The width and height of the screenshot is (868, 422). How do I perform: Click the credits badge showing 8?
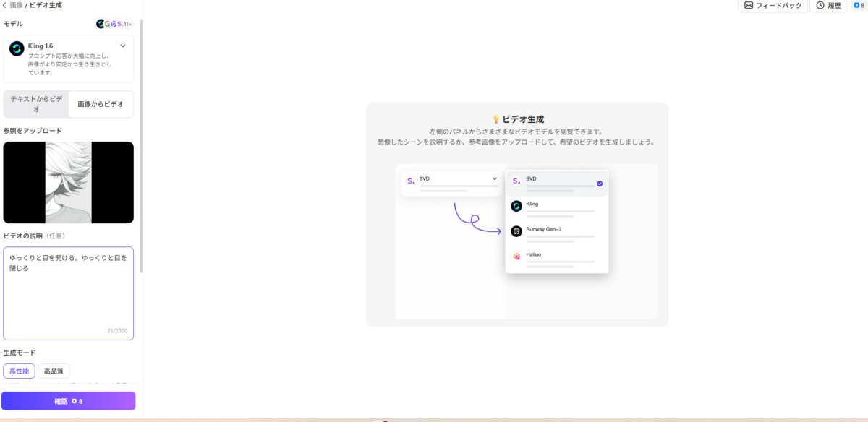pos(859,6)
